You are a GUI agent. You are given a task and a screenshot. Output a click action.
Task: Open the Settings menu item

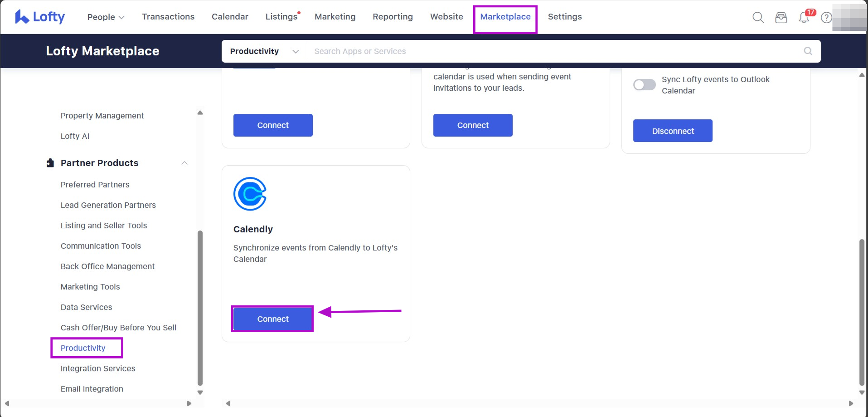pos(564,17)
